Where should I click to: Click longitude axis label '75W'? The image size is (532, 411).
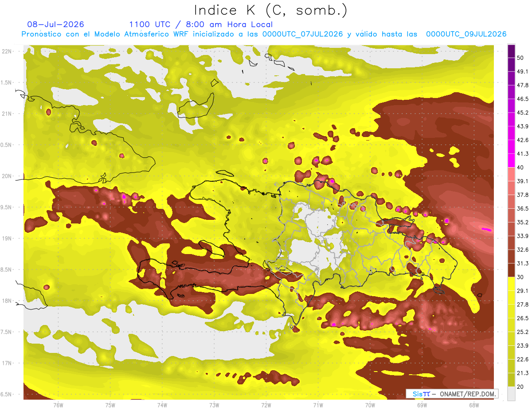pos(110,405)
